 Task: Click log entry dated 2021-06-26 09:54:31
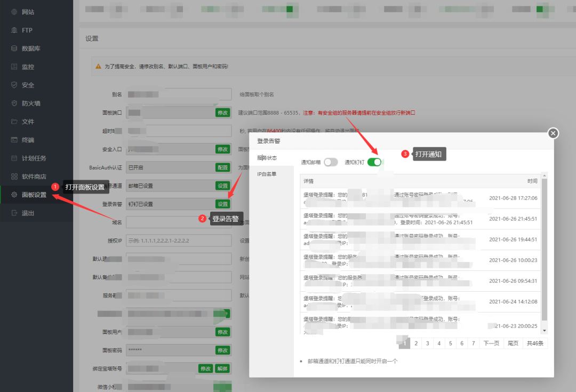(x=421, y=281)
